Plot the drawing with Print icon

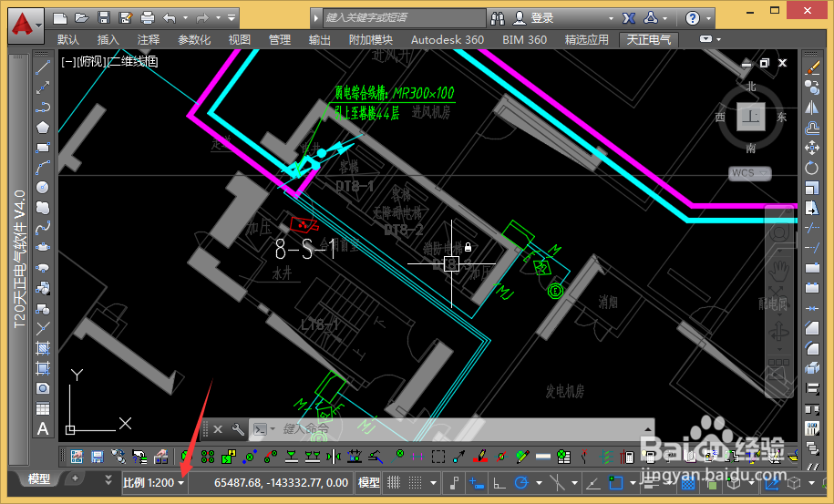pyautogui.click(x=148, y=18)
